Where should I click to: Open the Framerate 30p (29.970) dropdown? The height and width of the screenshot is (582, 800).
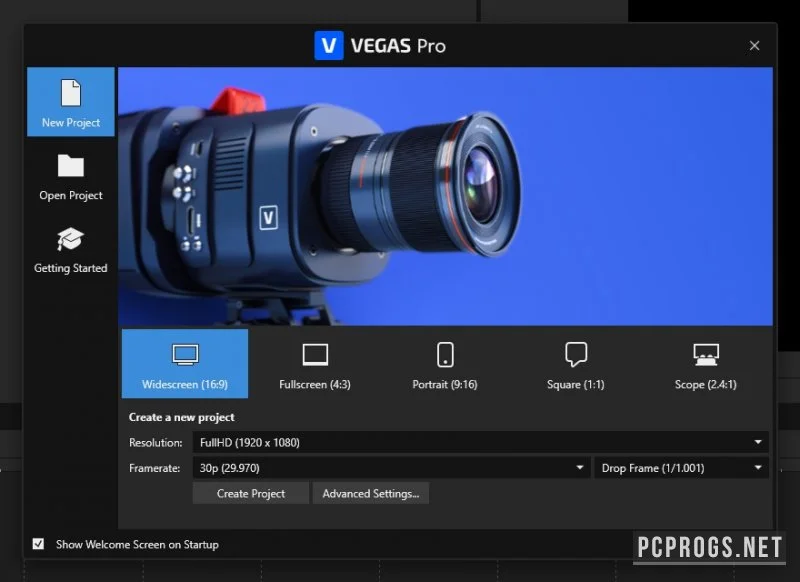[391, 468]
